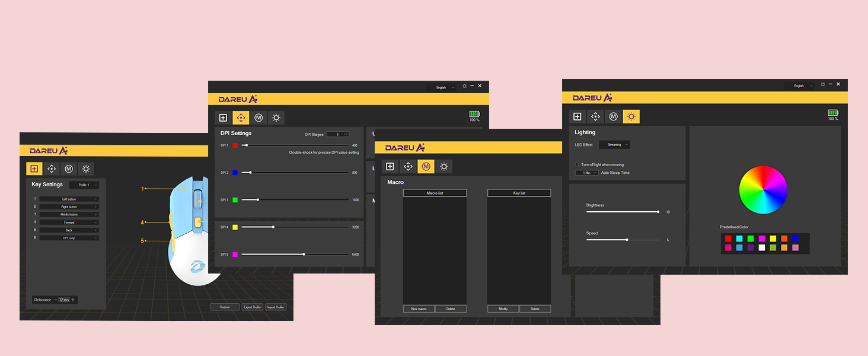
Task: Click the DPI crosshair icon in the Macro window
Action: [408, 167]
